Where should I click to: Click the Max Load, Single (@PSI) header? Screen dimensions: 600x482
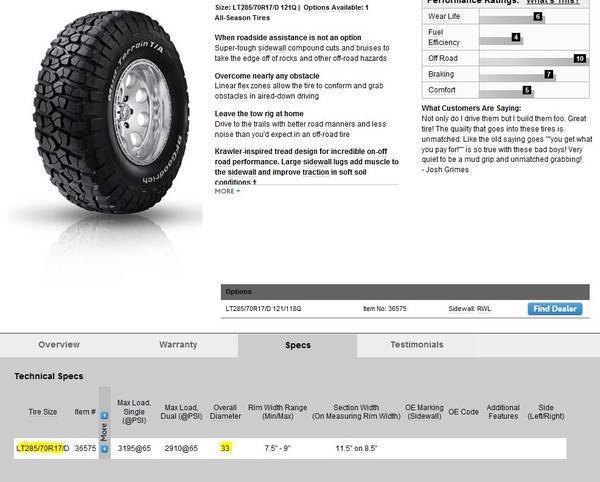[x=134, y=412]
